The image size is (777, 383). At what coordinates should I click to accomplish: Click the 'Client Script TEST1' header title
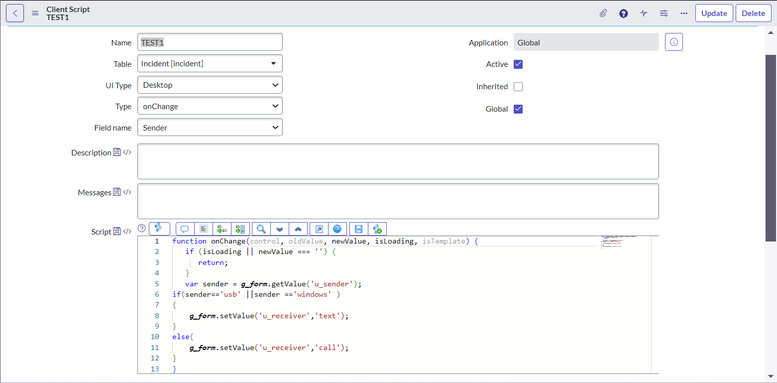click(68, 13)
